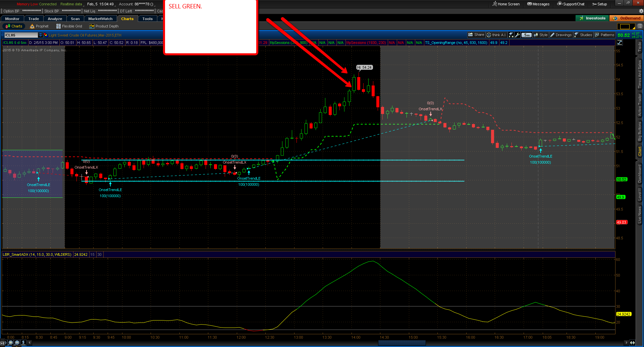Click the flask quick-studies icon beside think A.I.

click(511, 35)
